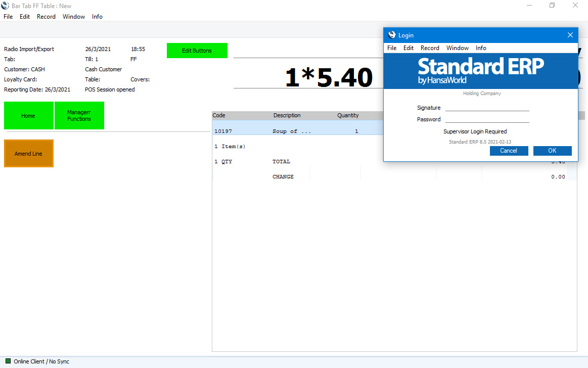Image resolution: width=588 pixels, height=368 pixels.
Task: Click the Till: 1 text
Action: point(92,59)
